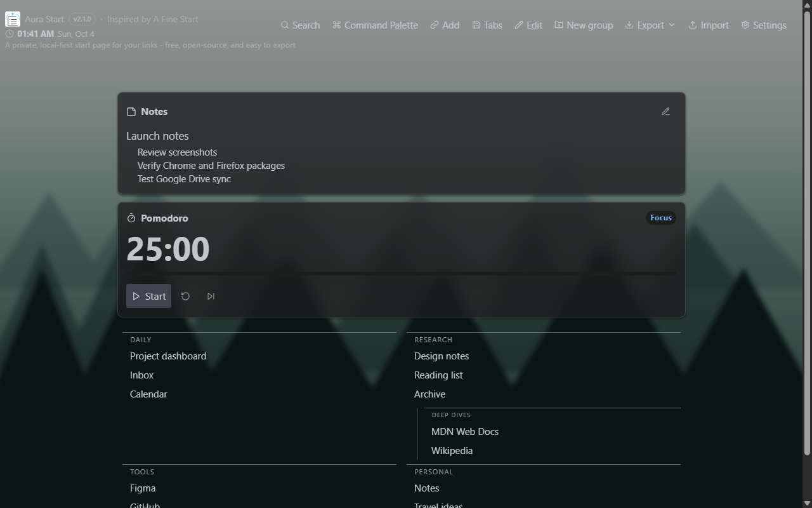
Task: Open the Command Palette
Action: (x=375, y=25)
